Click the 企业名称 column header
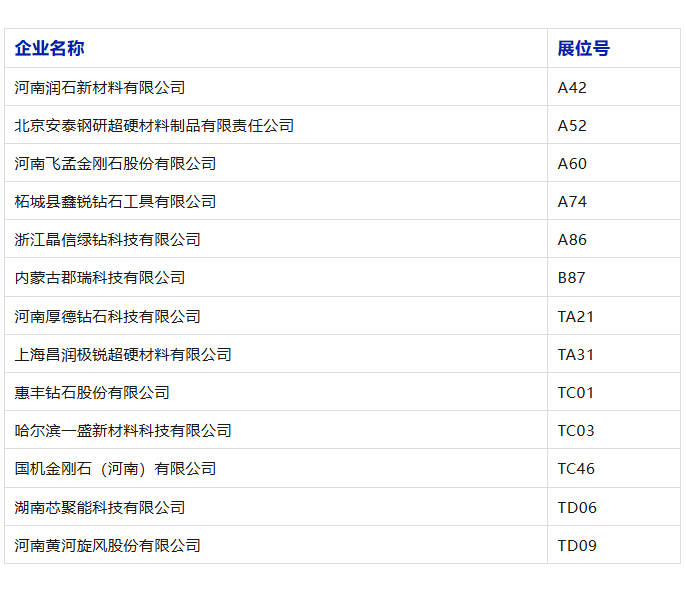This screenshot has height=599, width=686. click(x=49, y=48)
